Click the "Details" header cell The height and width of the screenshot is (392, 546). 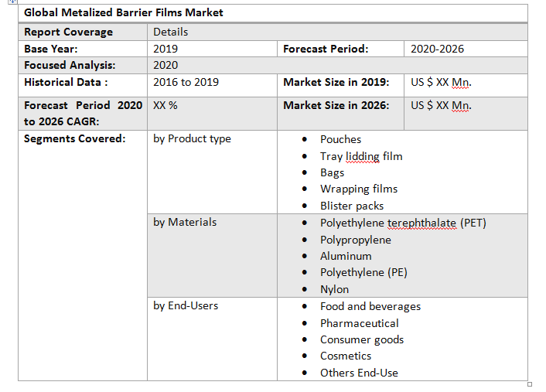coord(170,32)
